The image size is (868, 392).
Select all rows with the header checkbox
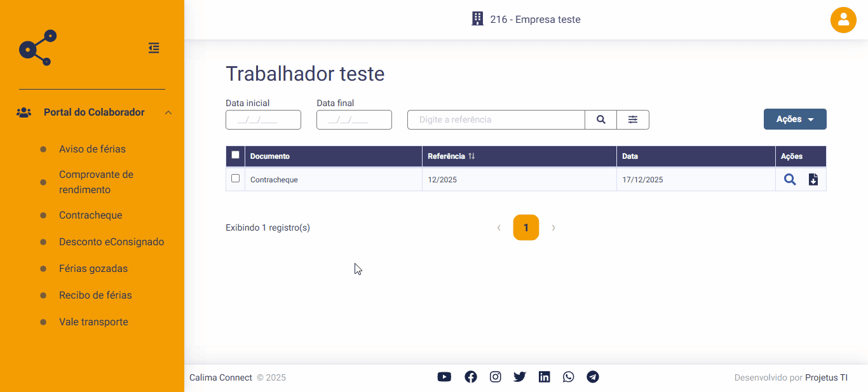point(236,155)
